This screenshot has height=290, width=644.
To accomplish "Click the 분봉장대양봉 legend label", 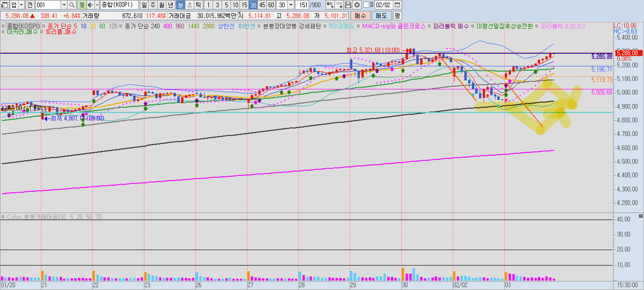I will tap(279, 26).
